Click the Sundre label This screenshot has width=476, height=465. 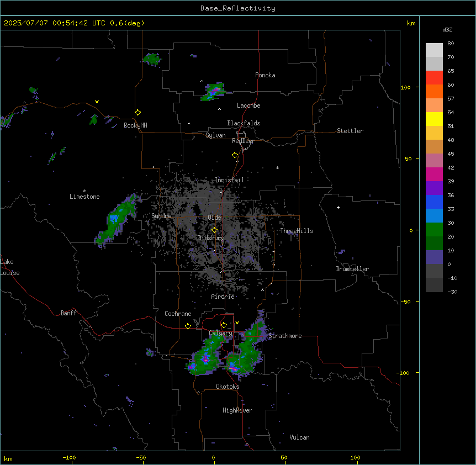(161, 216)
